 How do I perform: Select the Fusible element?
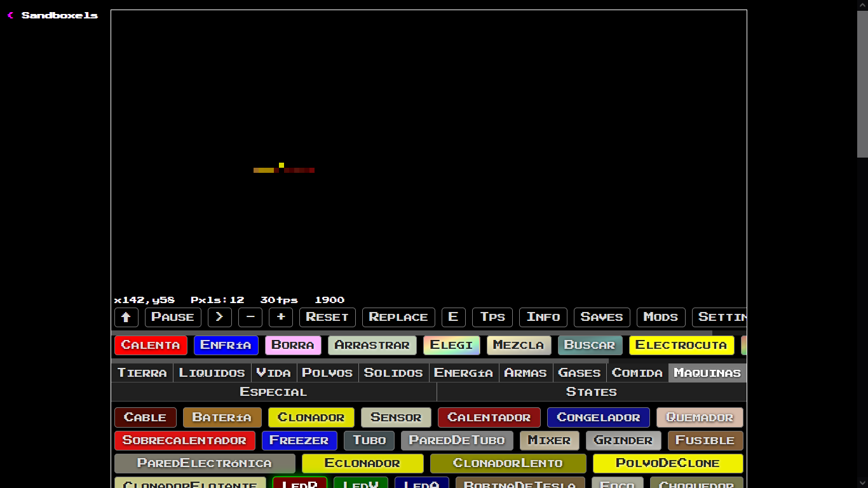click(x=705, y=440)
